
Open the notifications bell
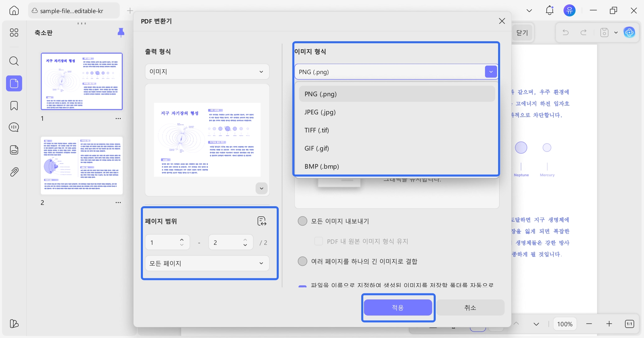point(549,10)
